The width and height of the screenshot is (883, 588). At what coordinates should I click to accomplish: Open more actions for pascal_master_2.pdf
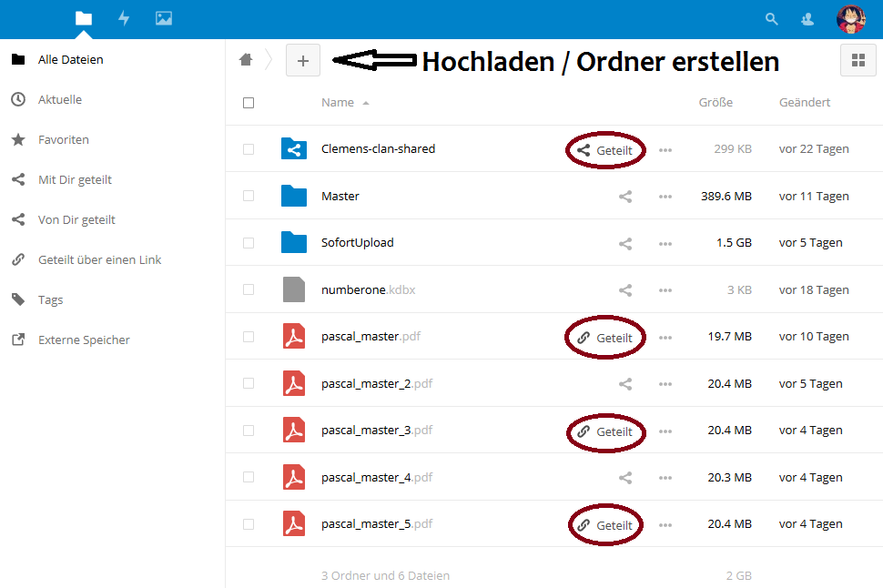tap(665, 385)
